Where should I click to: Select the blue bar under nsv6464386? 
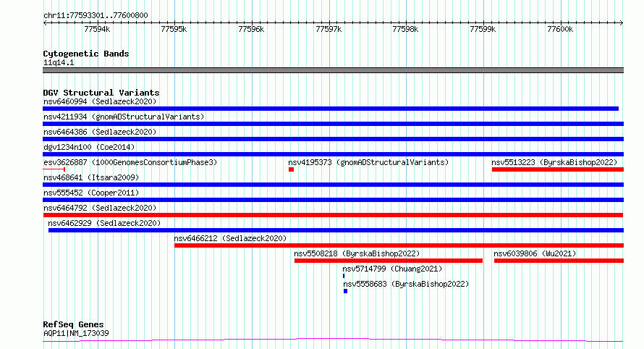[x=333, y=139]
